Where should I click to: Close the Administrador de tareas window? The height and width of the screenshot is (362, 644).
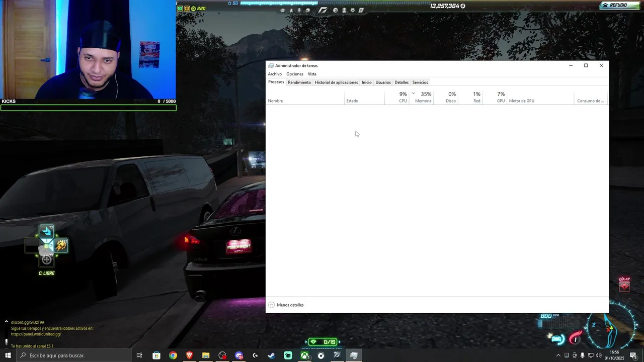tap(601, 65)
